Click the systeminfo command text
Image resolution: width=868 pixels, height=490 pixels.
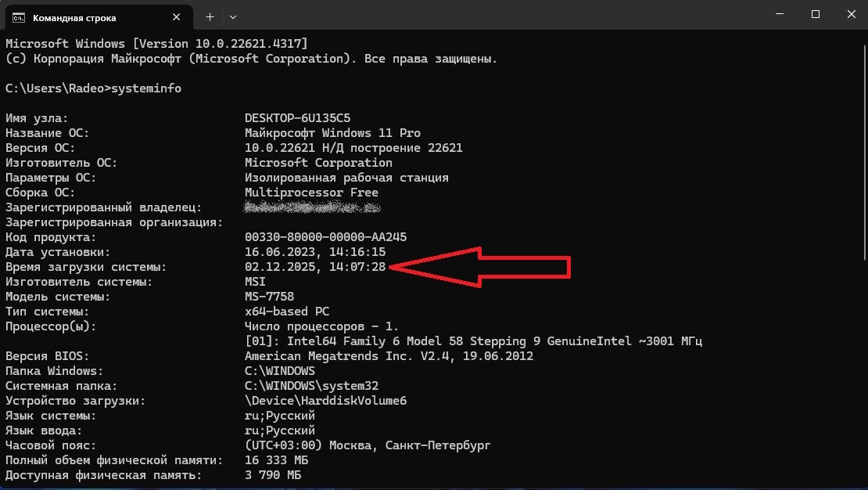tap(148, 88)
